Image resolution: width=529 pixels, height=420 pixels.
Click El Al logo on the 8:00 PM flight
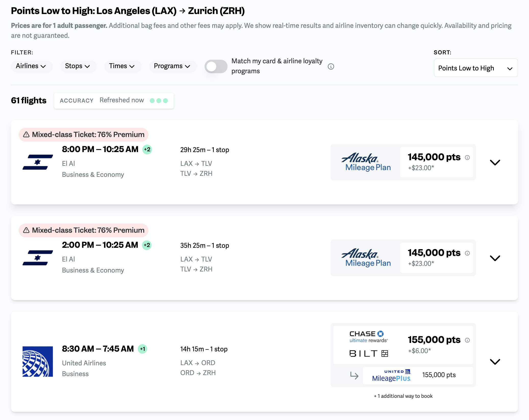tap(38, 162)
